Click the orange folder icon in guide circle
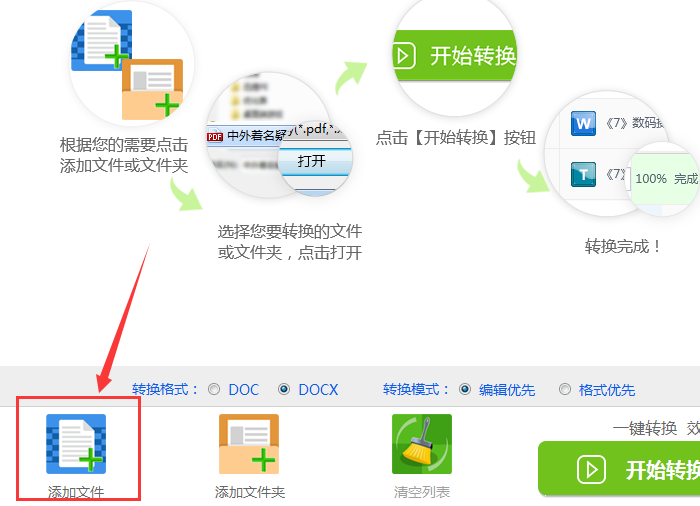Image resolution: width=700 pixels, height=506 pixels. tap(153, 89)
